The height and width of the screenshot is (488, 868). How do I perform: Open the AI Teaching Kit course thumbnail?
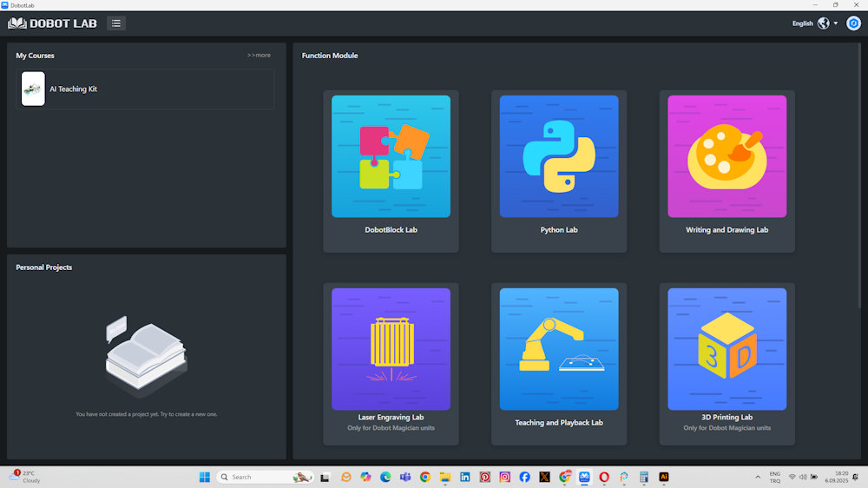coord(33,89)
